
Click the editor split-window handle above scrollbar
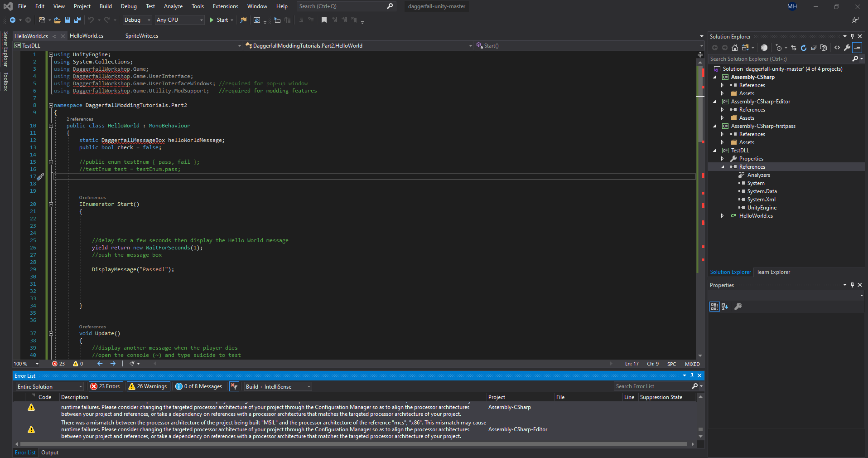pyautogui.click(x=700, y=54)
